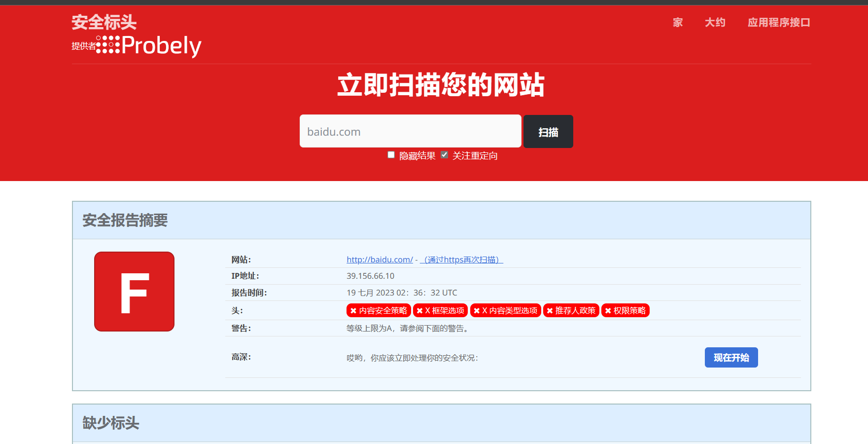Click the 内容安全策略 missing header badge
The image size is (868, 444).
(x=378, y=310)
